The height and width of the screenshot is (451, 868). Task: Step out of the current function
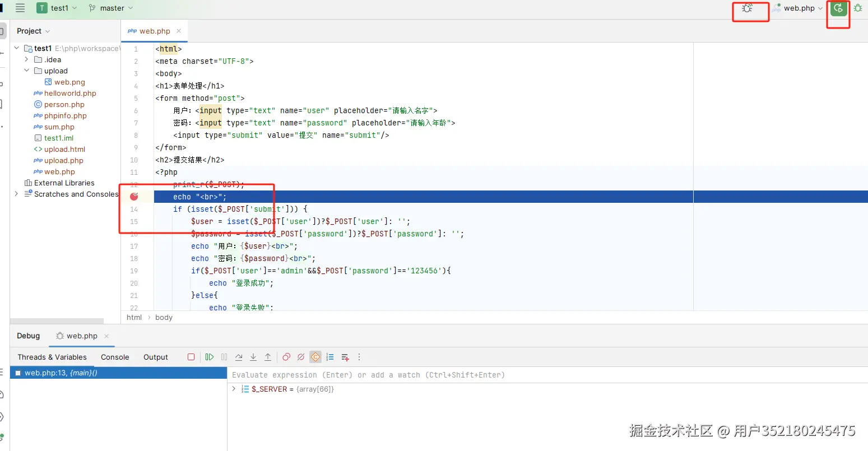pos(268,357)
